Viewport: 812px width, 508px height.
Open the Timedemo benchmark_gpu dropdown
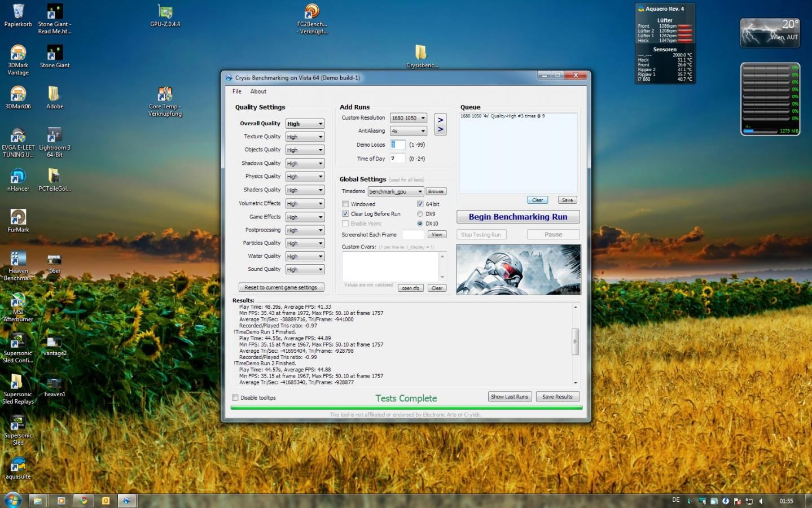(x=396, y=191)
